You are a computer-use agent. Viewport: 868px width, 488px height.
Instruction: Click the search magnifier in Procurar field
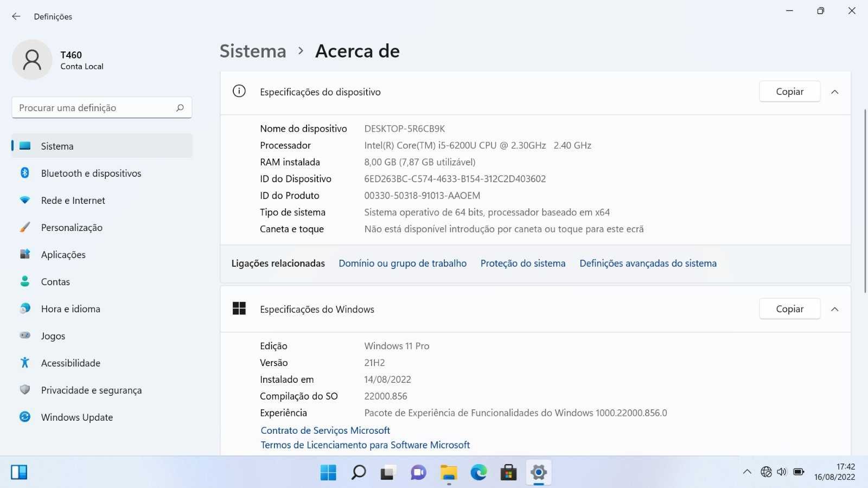click(180, 107)
